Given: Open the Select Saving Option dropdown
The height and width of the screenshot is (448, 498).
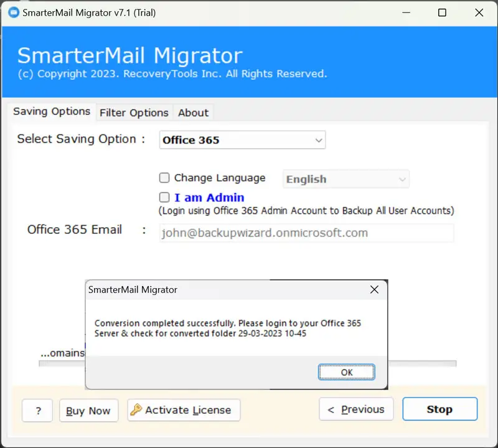Looking at the screenshot, I should point(242,140).
